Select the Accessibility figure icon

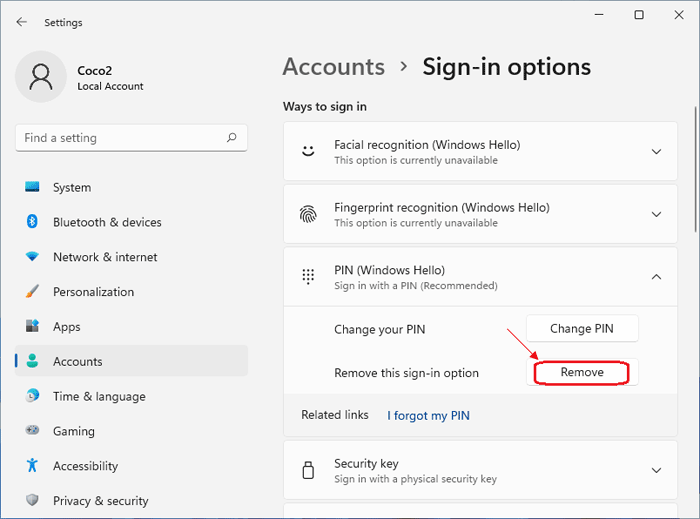(32, 465)
